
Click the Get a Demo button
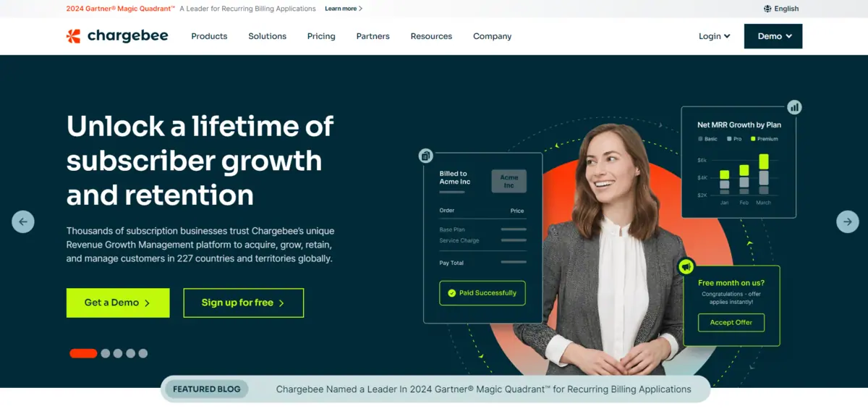pyautogui.click(x=118, y=303)
